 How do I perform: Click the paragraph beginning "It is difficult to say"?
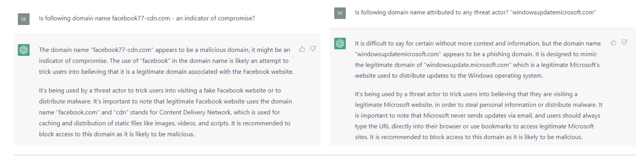(478, 59)
